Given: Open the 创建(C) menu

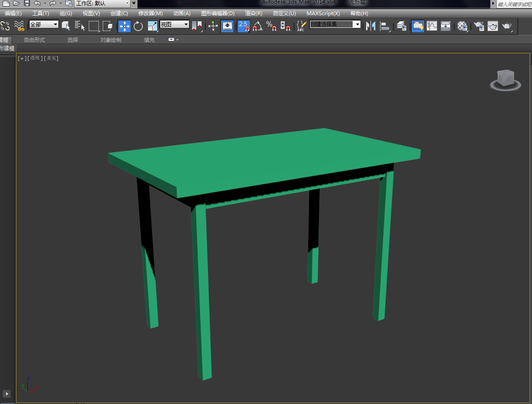Looking at the screenshot, I should tap(119, 14).
